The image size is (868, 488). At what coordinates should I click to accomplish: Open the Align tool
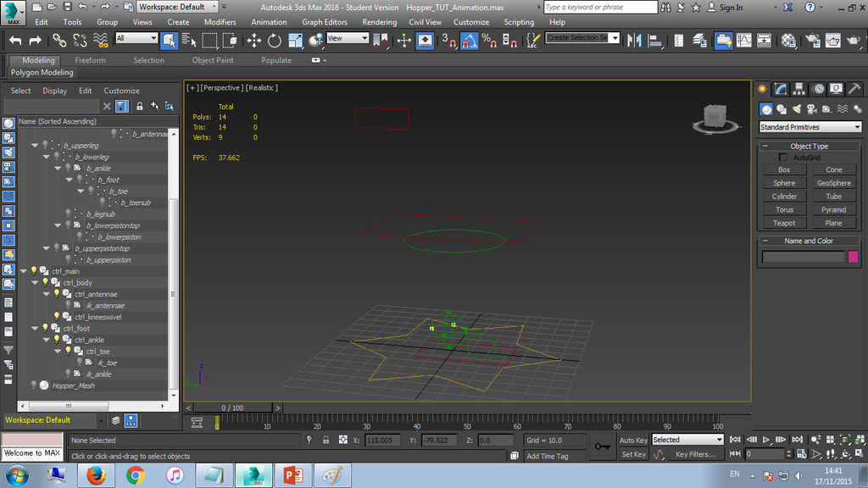click(655, 41)
